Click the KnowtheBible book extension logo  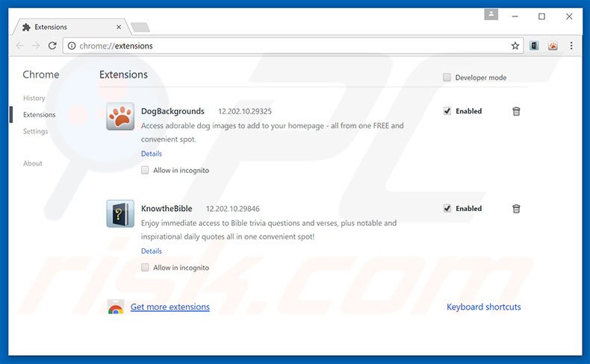pos(120,213)
